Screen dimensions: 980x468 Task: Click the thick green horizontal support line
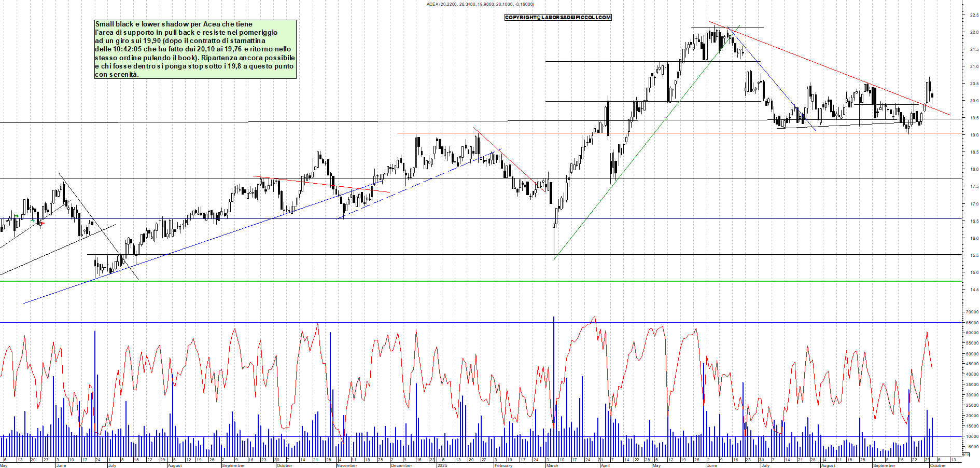(467, 281)
